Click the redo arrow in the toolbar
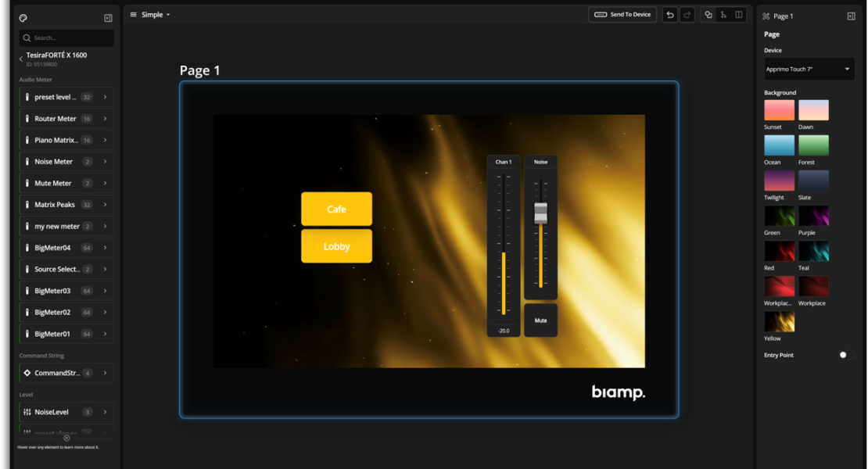 [687, 15]
